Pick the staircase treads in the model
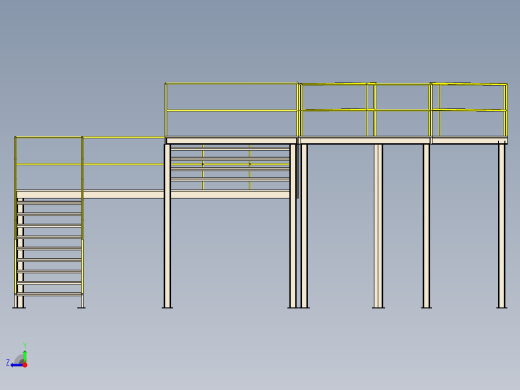This screenshot has height=390, width=520. point(49,248)
